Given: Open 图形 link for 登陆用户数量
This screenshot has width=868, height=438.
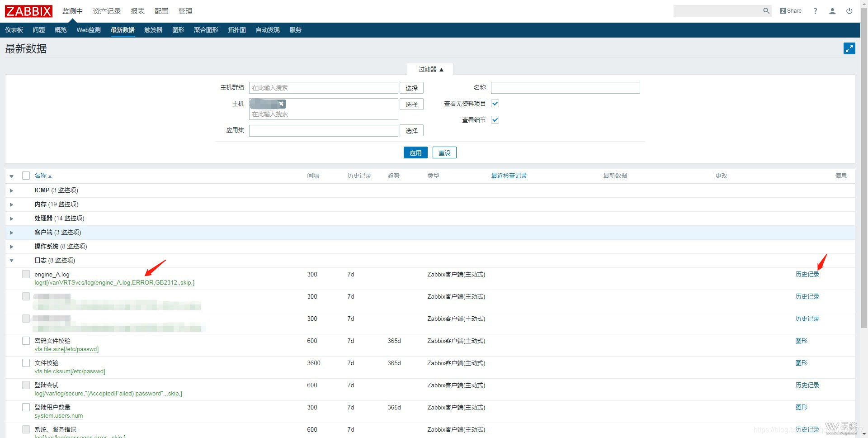Looking at the screenshot, I should (801, 407).
